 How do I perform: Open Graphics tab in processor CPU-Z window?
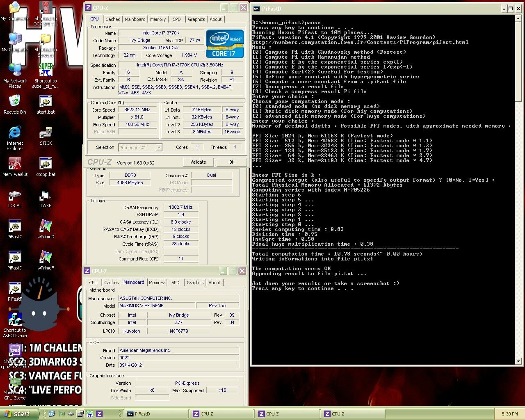(x=196, y=19)
